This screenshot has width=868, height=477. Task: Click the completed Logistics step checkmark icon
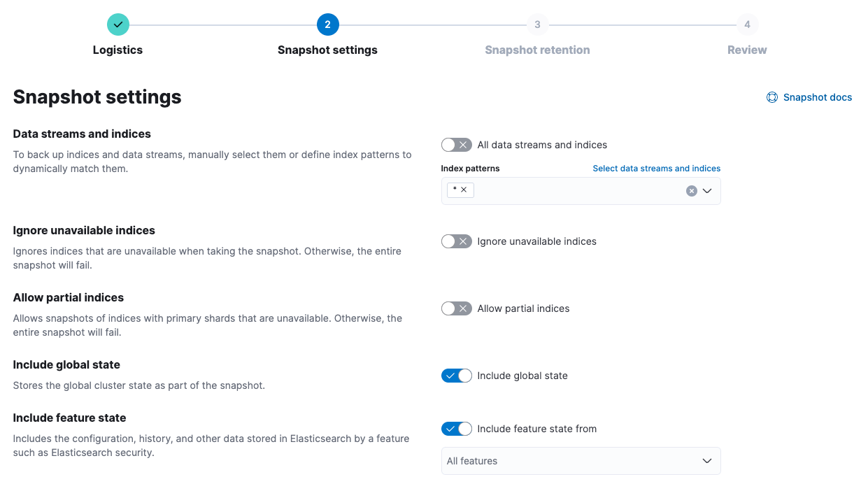pos(118,24)
